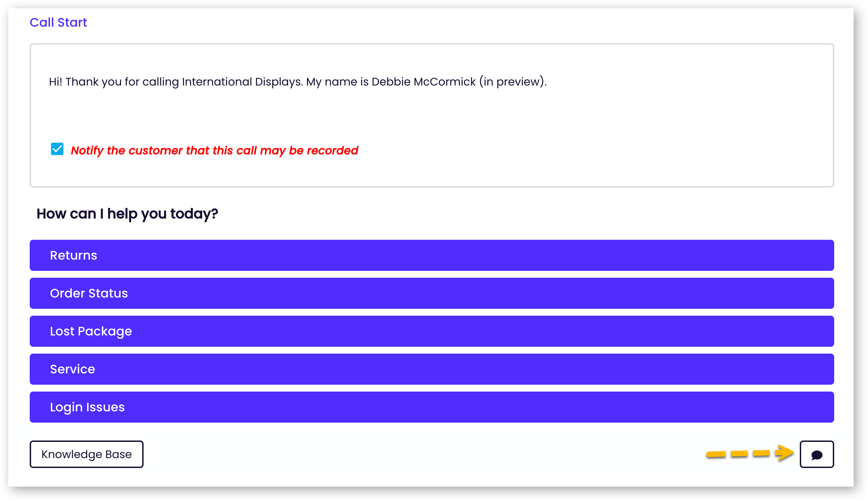Viewport: 868px width, 501px height.
Task: Click the blue checkmark beside the recording notice
Action: point(57,149)
